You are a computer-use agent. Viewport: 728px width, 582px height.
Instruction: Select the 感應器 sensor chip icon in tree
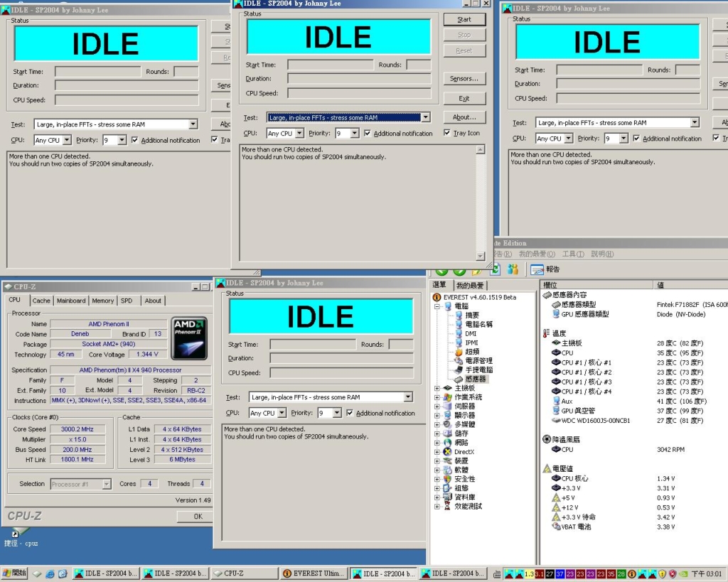coord(459,379)
